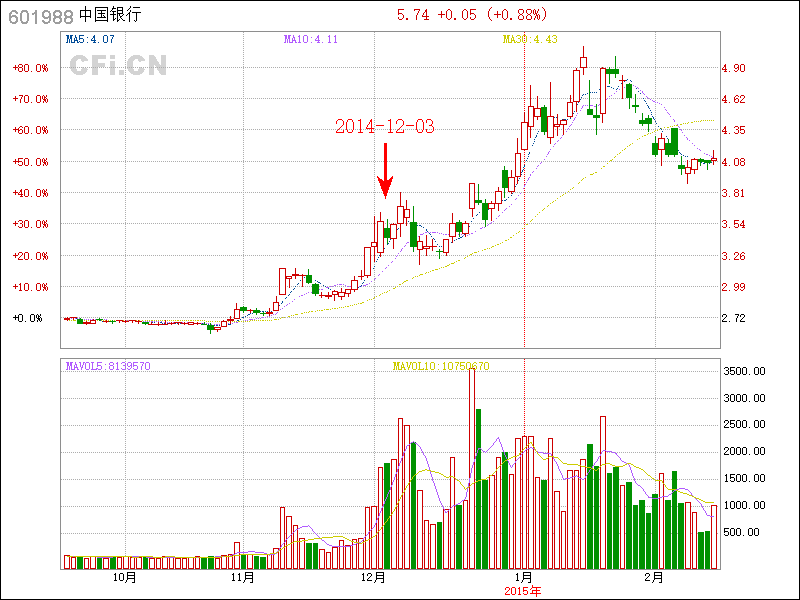Click the +70.0% axis label

(31, 99)
